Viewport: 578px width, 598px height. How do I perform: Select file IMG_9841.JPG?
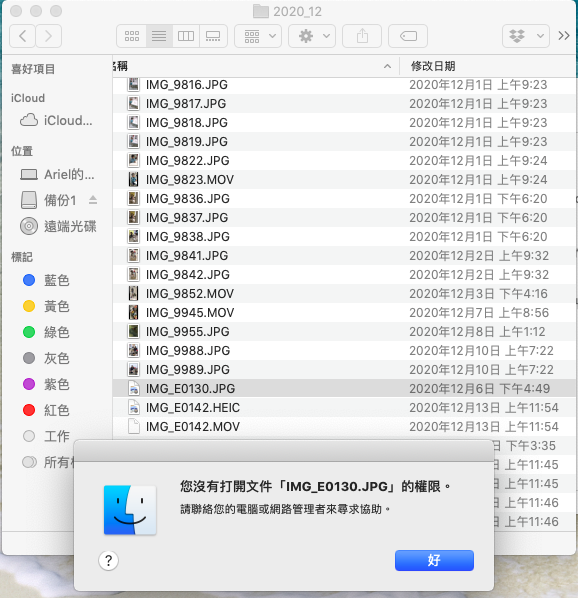pyautogui.click(x=344, y=256)
